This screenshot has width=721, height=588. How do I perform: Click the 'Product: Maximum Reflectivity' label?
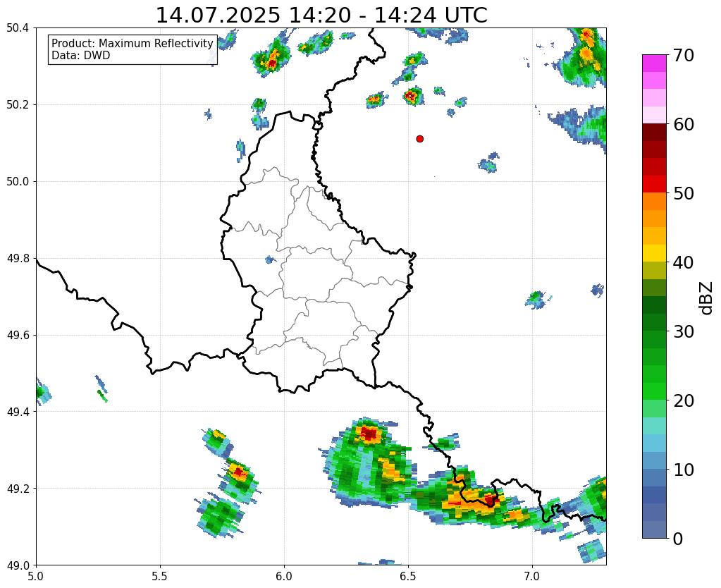tap(133, 43)
